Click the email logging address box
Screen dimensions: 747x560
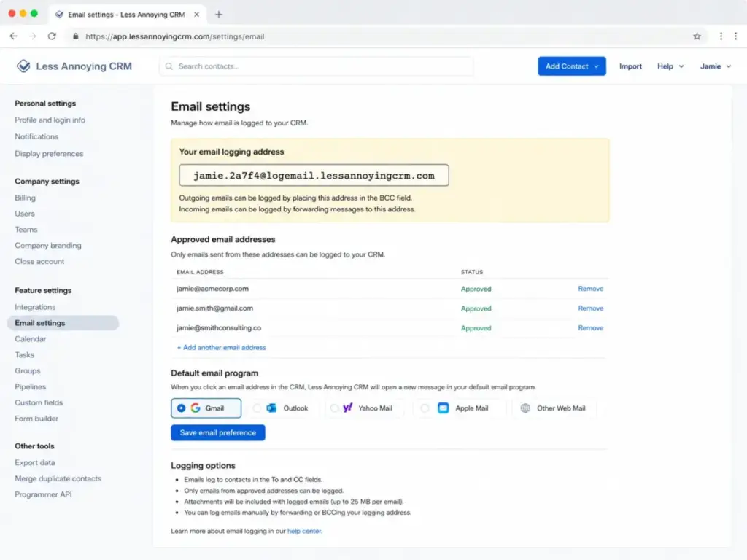(314, 175)
